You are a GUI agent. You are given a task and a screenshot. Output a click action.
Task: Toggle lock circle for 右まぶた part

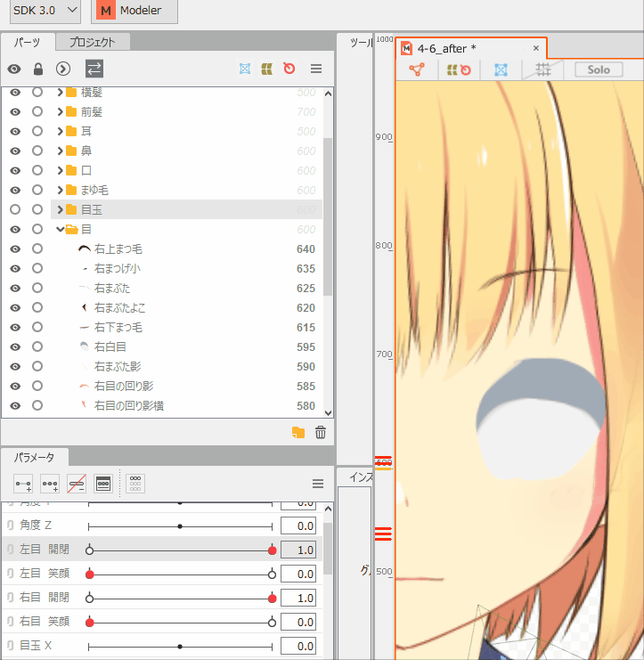pyautogui.click(x=37, y=288)
